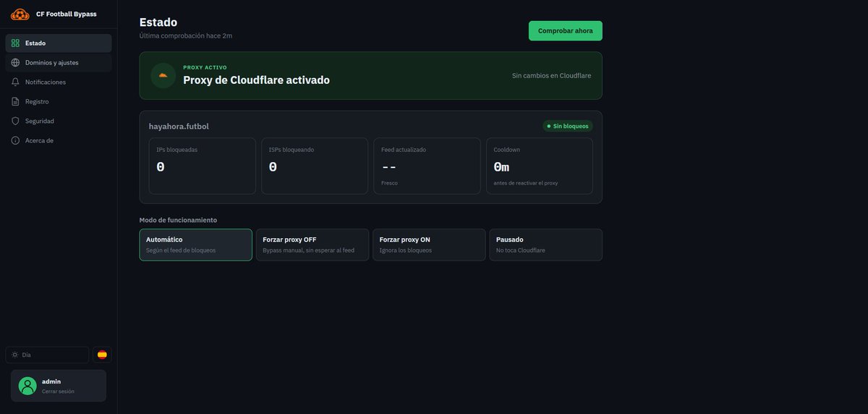Image resolution: width=868 pixels, height=414 pixels.
Task: Click the info icon for Acerca de
Action: [x=15, y=140]
